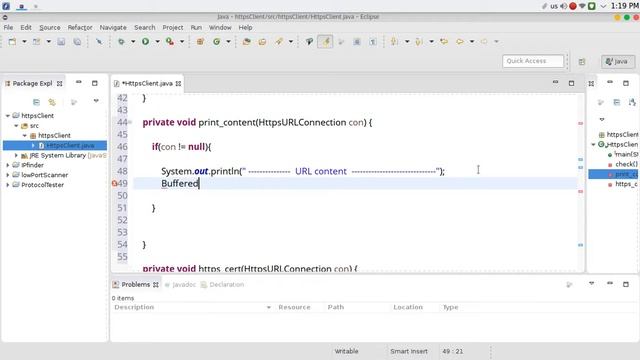Viewport: 640px width, 360px height.
Task: Select the HttpsClient.java editor tab
Action: pyautogui.click(x=147, y=83)
